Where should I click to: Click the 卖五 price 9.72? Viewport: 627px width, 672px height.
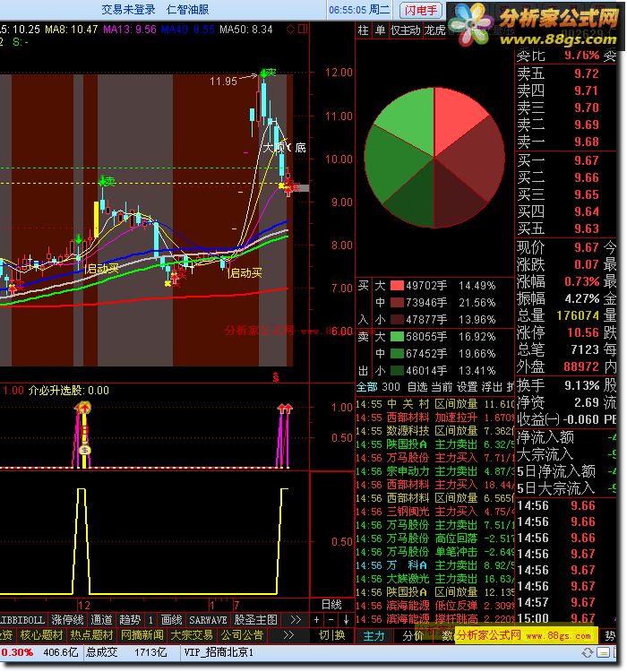point(587,73)
